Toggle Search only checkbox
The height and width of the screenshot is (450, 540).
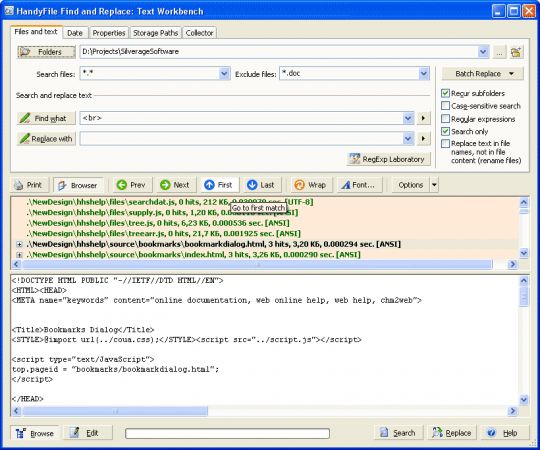coord(445,131)
